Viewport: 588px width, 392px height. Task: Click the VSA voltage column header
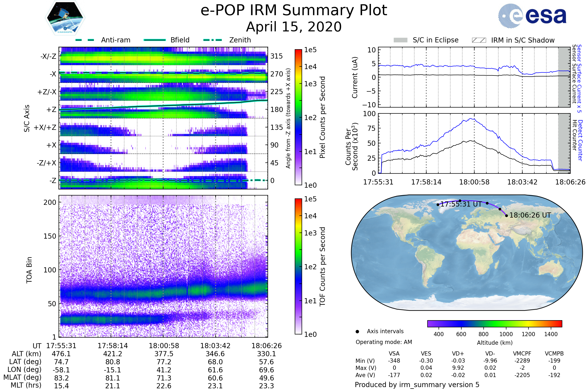coord(394,354)
